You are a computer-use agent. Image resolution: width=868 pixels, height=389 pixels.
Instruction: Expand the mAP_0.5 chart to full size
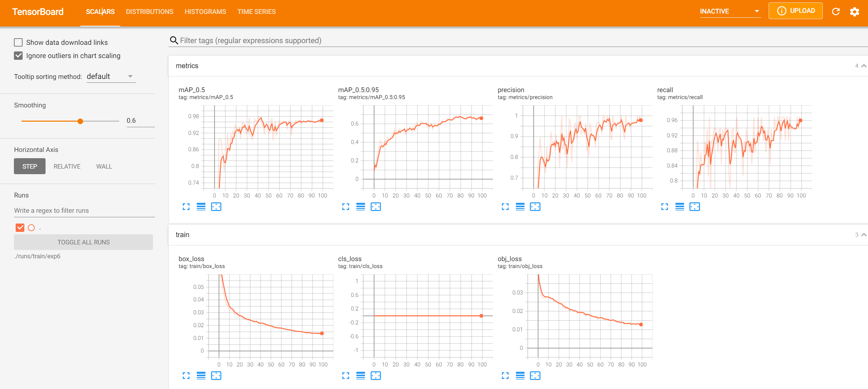(186, 207)
